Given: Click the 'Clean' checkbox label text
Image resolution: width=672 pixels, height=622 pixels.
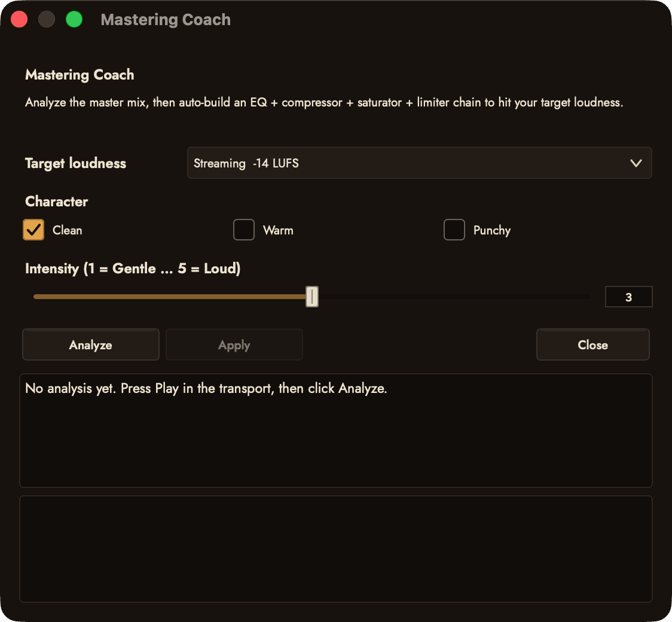Looking at the screenshot, I should [68, 230].
